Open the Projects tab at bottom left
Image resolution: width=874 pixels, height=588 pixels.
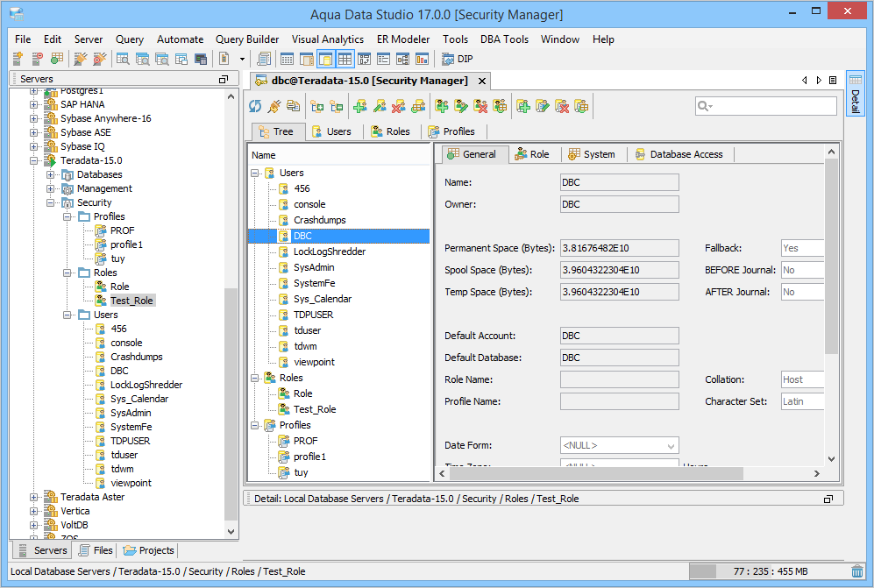point(149,550)
